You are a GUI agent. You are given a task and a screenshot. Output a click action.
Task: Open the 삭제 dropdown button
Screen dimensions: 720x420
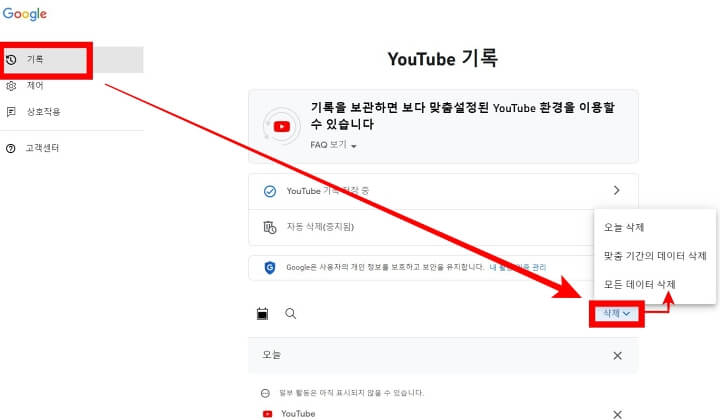click(616, 314)
